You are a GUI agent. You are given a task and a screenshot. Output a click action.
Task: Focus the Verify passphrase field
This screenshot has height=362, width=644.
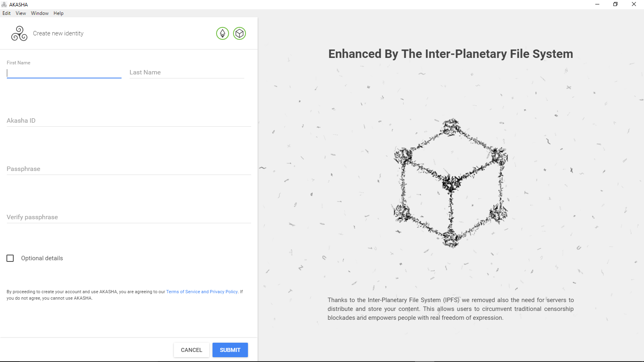click(129, 217)
